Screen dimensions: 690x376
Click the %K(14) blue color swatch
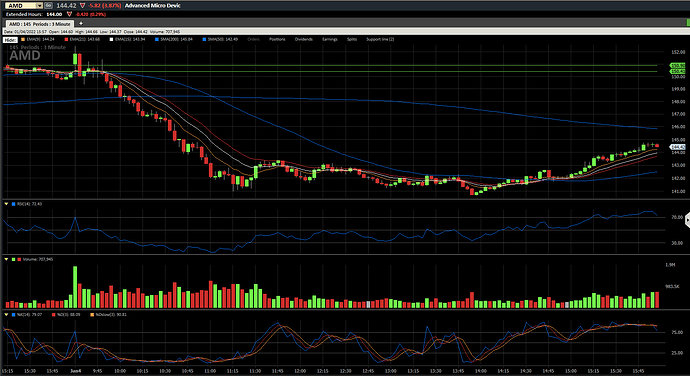(14, 315)
